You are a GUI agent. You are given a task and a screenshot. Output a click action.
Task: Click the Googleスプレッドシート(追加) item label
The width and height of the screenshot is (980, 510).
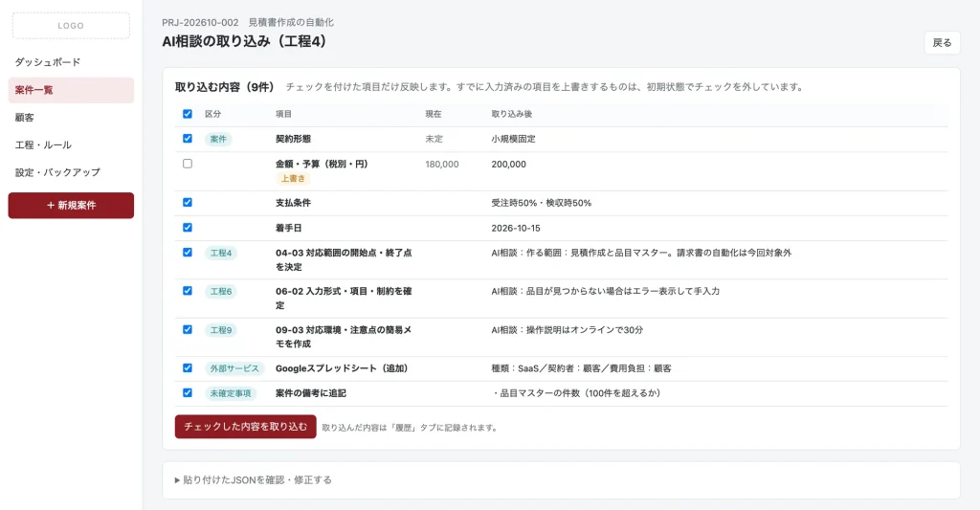coord(342,368)
